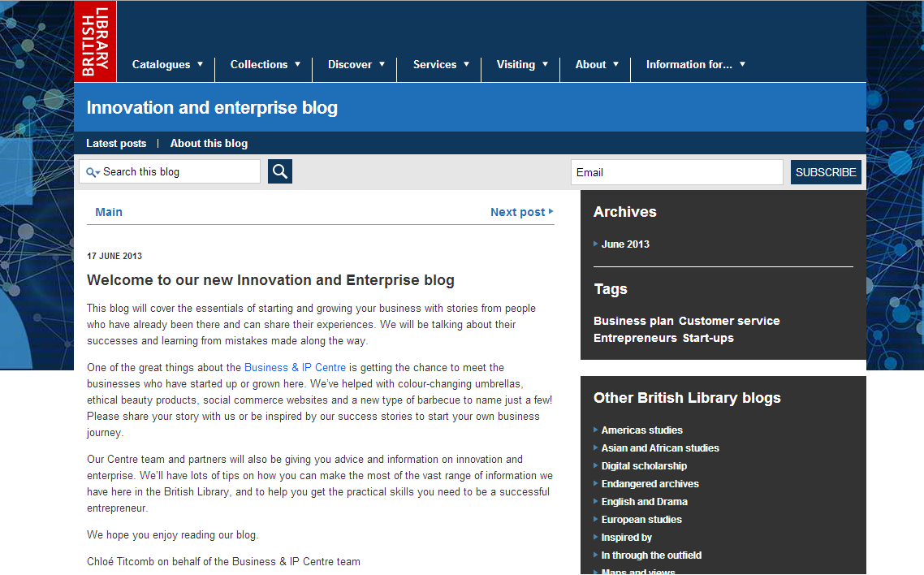924x575 pixels.
Task: Open the Discover dropdown
Action: (x=356, y=65)
